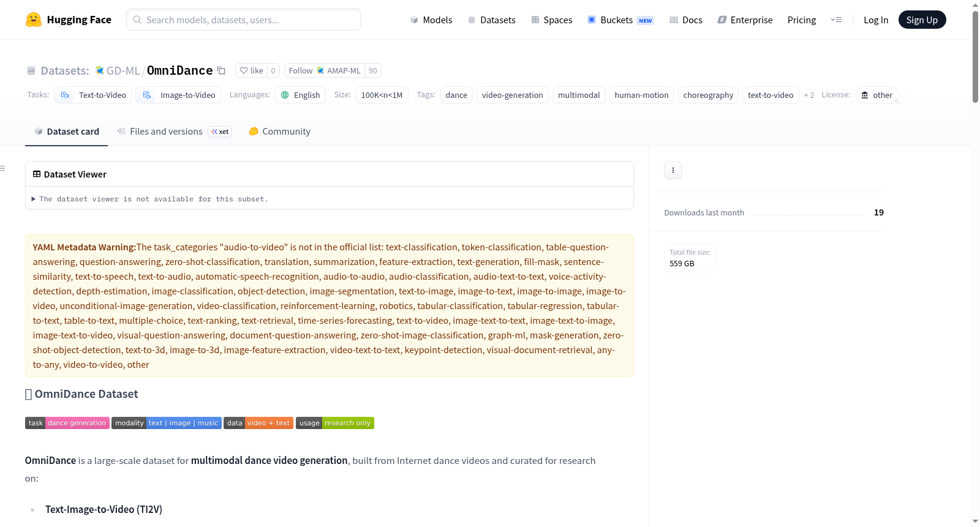
Task: Click the GD-ML organization link
Action: (123, 71)
